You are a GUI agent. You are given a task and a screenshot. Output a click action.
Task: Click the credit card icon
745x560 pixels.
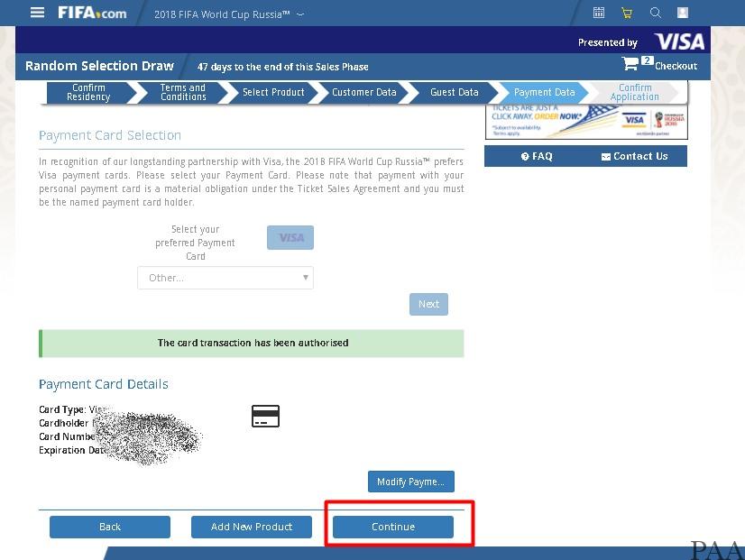coord(265,416)
